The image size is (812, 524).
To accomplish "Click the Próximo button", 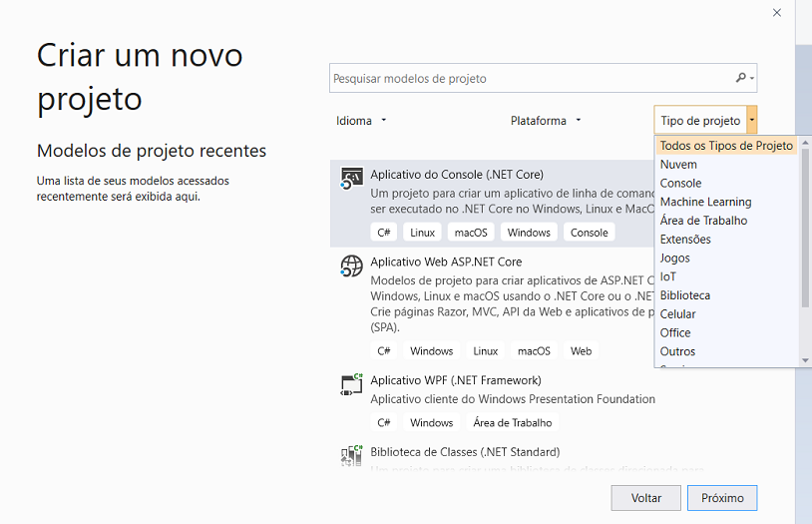I will [x=722, y=498].
